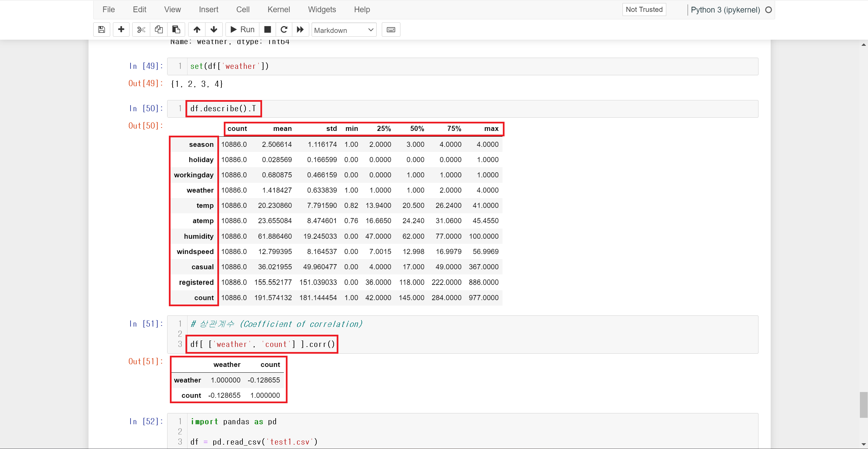Restart kernel and run all cells
Image resolution: width=868 pixels, height=449 pixels.
click(300, 30)
